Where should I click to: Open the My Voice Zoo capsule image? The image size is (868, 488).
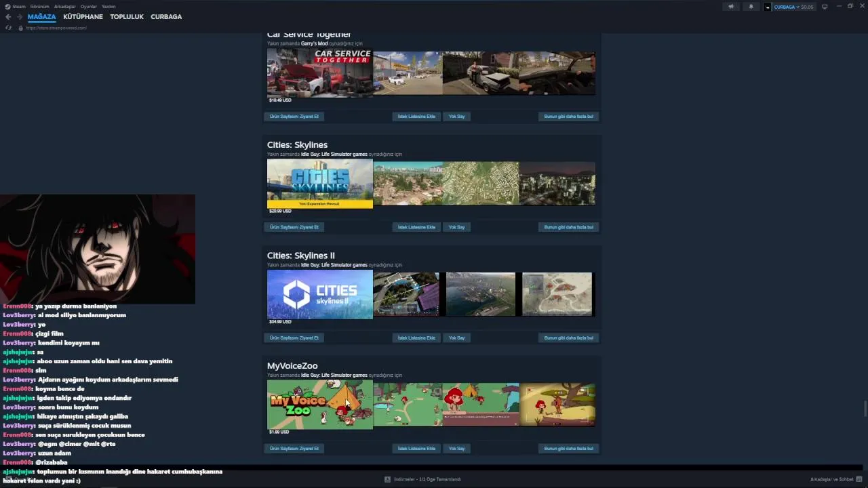[320, 405]
